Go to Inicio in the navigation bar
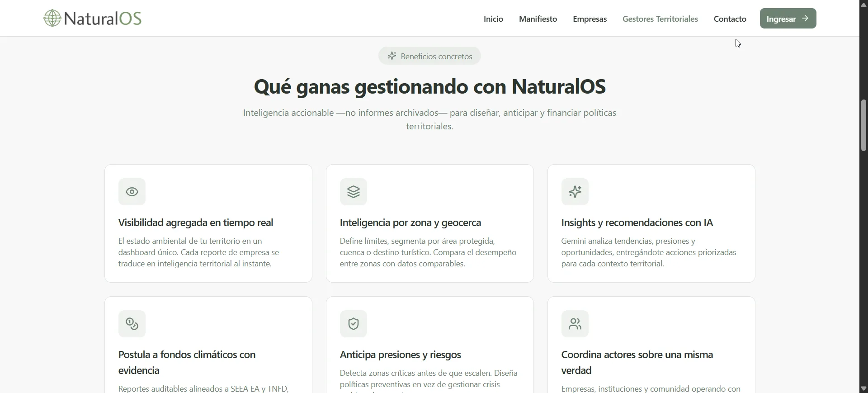This screenshot has width=868, height=393. (493, 19)
